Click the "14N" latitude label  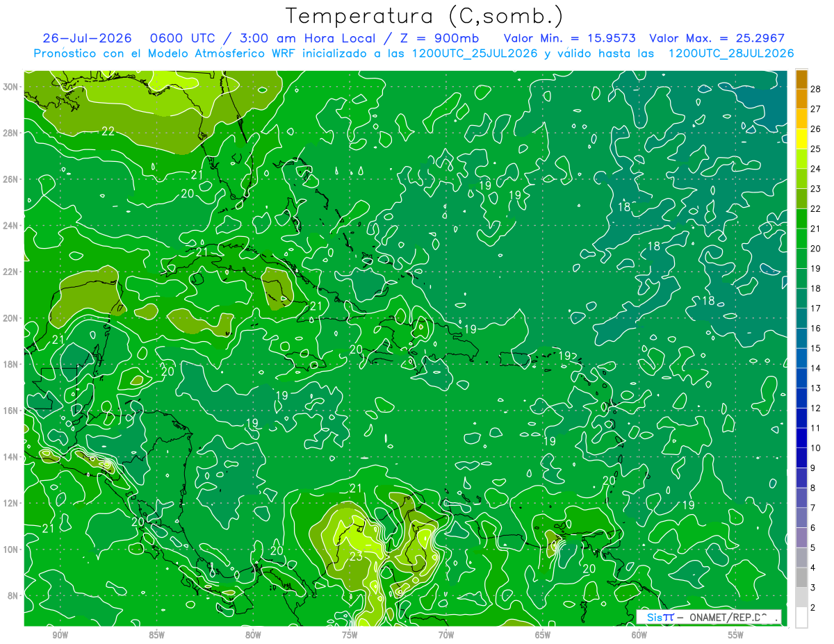(11, 456)
